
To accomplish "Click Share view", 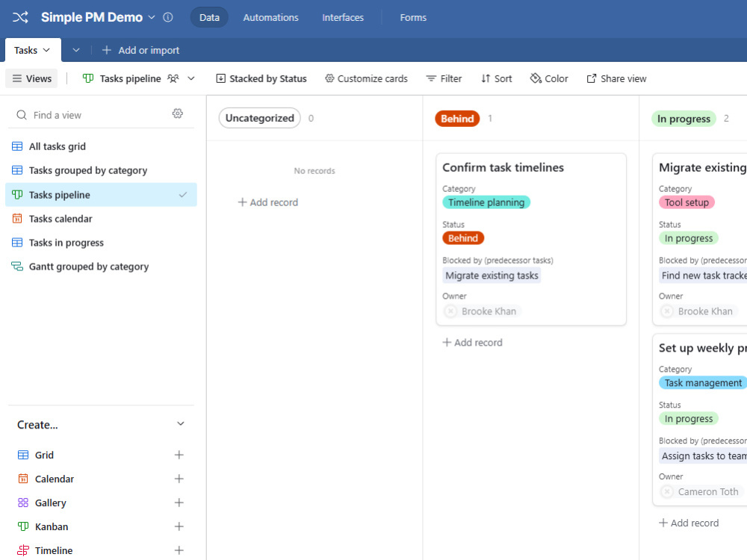I will 616,78.
